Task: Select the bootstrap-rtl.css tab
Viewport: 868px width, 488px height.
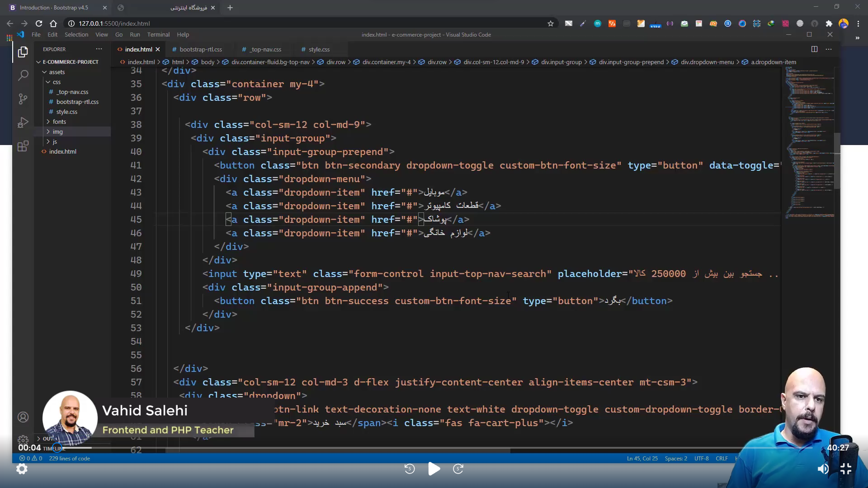Action: (x=200, y=49)
